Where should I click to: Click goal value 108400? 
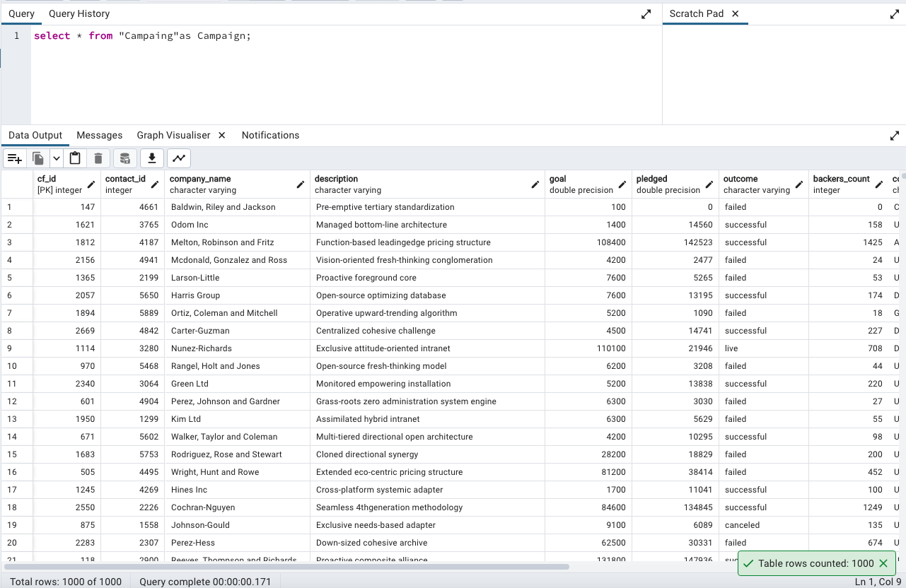[588, 242]
